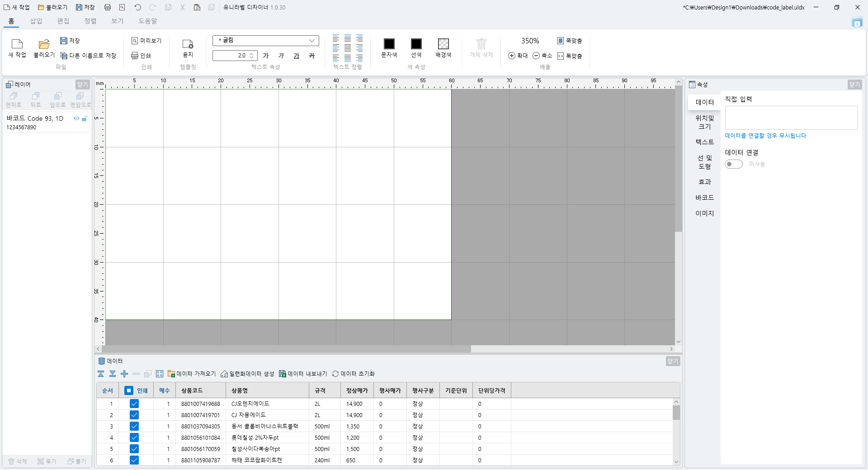Screen dimensions: 868x470
Task: Close the data panel with 닫기 button
Action: [x=673, y=361]
